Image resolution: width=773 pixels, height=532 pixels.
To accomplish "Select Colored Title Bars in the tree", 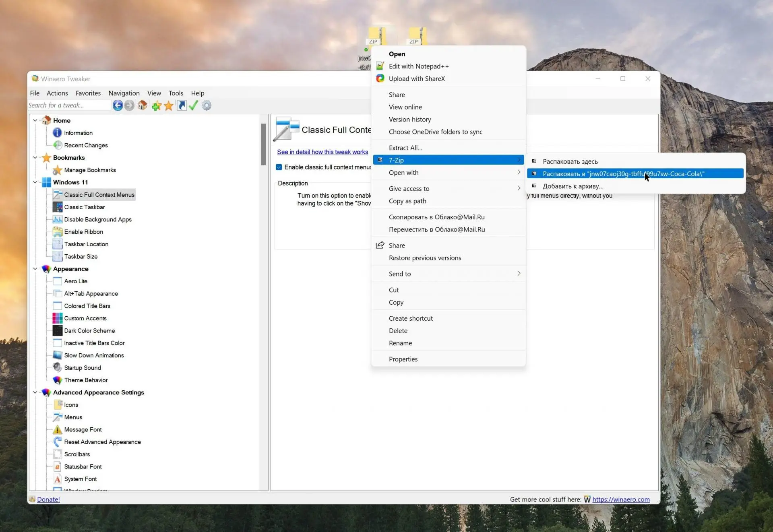I will pos(87,306).
